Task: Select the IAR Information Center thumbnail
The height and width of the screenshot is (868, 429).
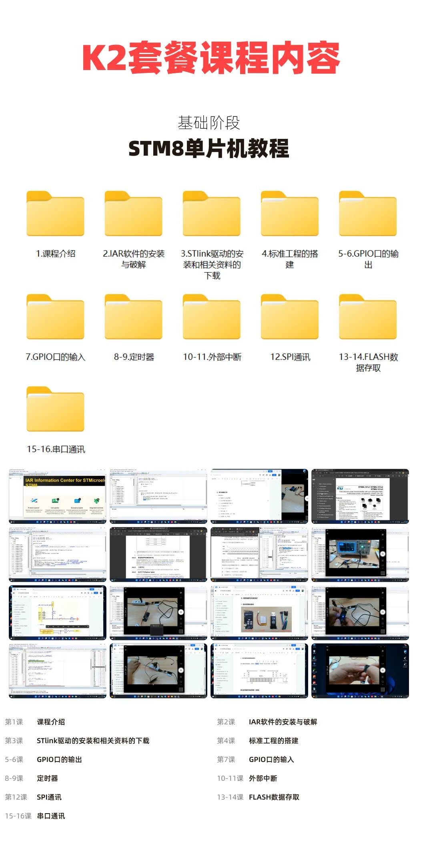Action: point(58,496)
